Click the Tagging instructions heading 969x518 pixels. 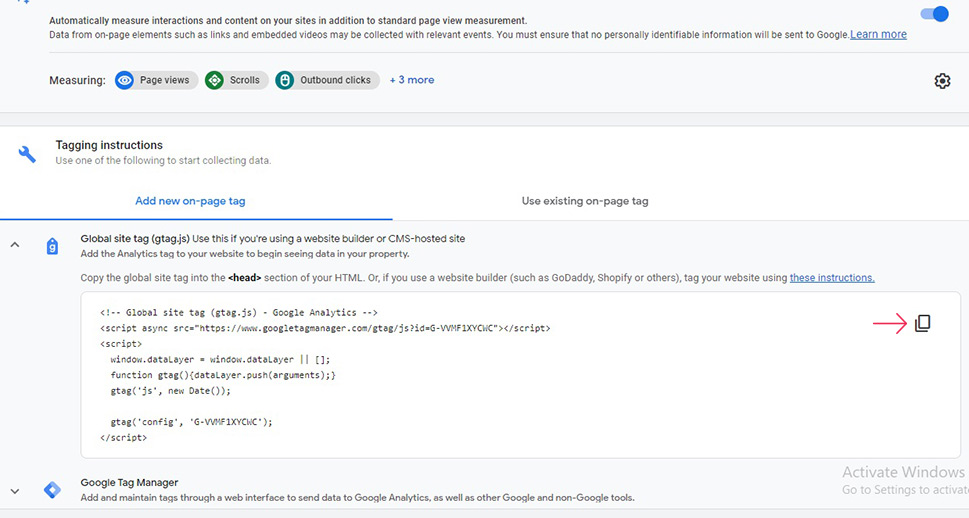click(x=109, y=145)
